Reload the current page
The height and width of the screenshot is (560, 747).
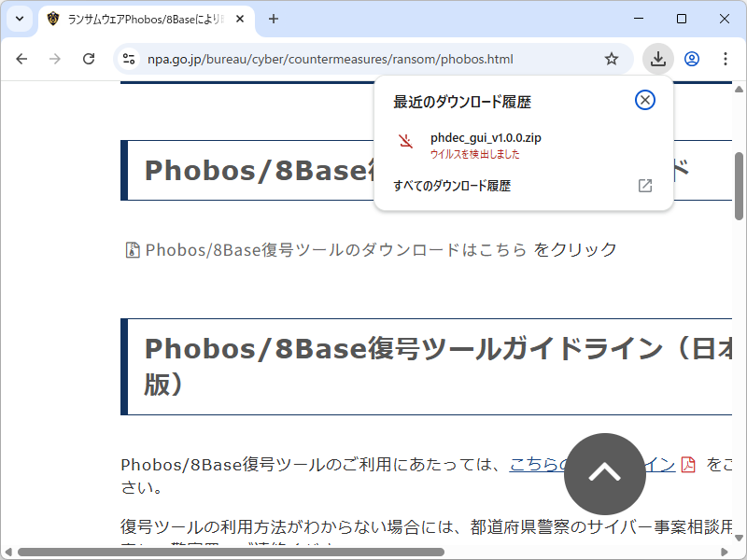point(89,58)
